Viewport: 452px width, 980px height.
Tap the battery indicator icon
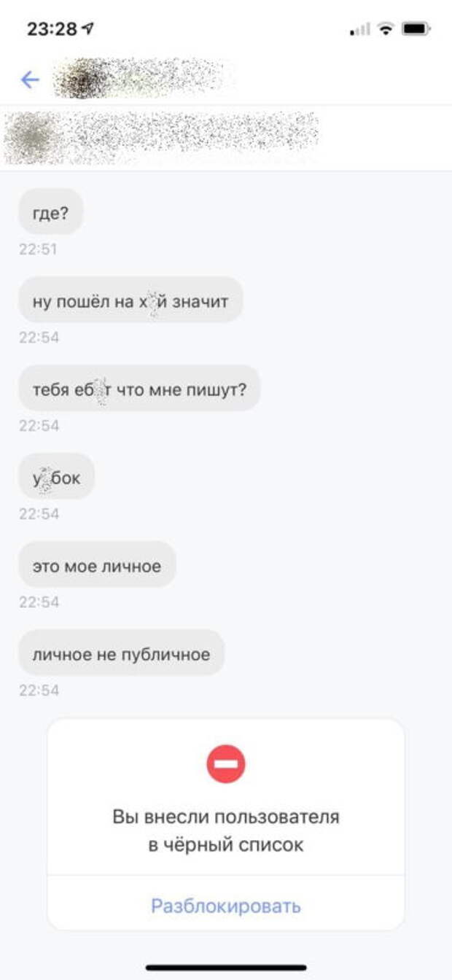pyautogui.click(x=417, y=29)
